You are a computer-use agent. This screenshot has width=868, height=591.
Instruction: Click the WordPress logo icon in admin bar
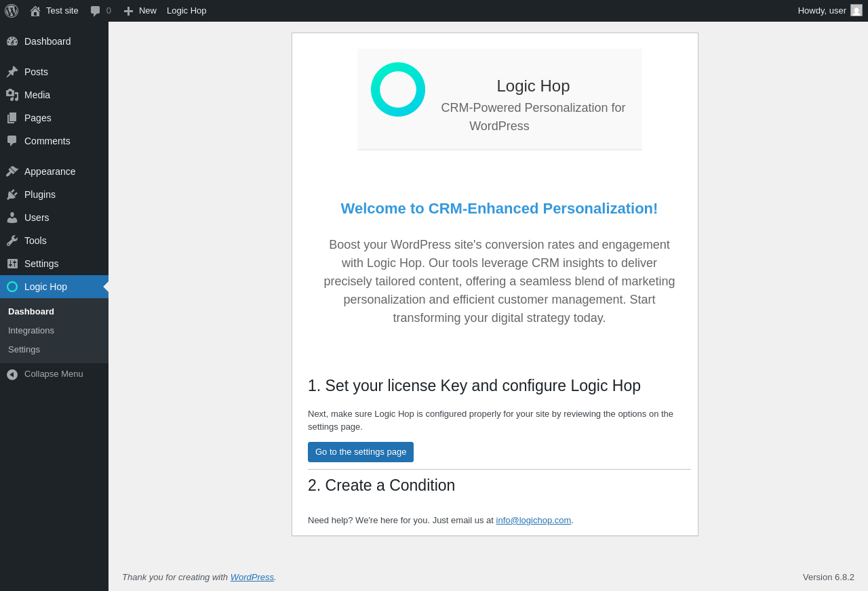(12, 11)
